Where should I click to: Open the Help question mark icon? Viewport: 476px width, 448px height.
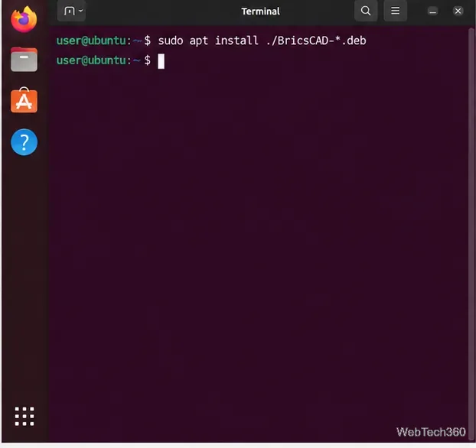coord(24,142)
